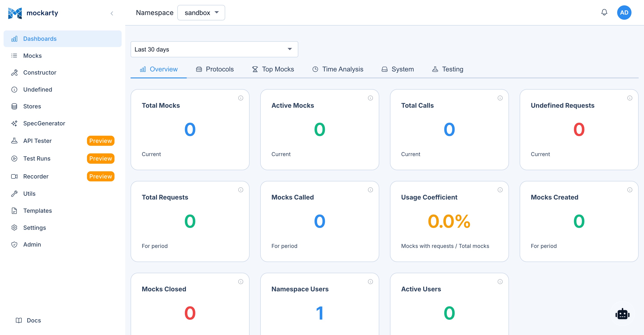The height and width of the screenshot is (335, 644).
Task: Click the Utils wrench icon
Action: (14, 193)
